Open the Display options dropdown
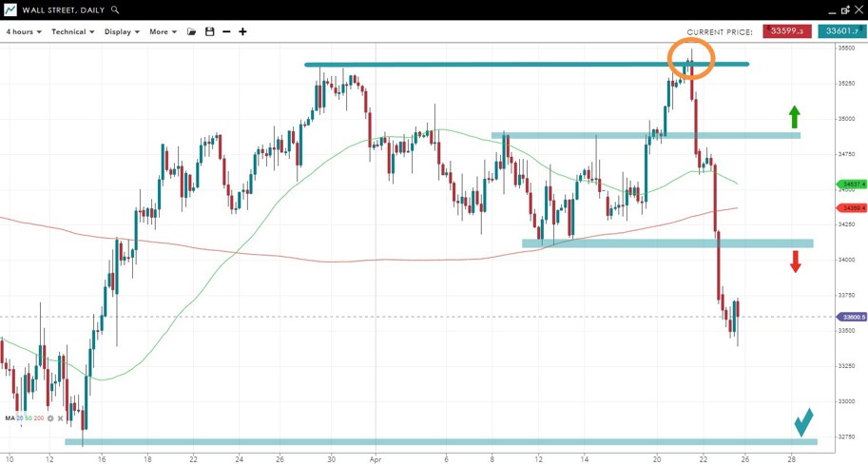Screen dimensions: 868x466 pyautogui.click(x=122, y=31)
